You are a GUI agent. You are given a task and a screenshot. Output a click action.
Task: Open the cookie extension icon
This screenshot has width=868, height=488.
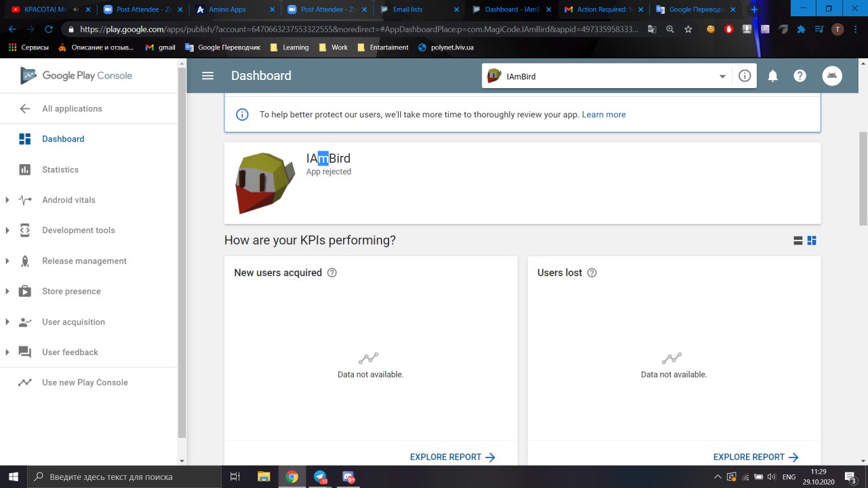click(711, 29)
